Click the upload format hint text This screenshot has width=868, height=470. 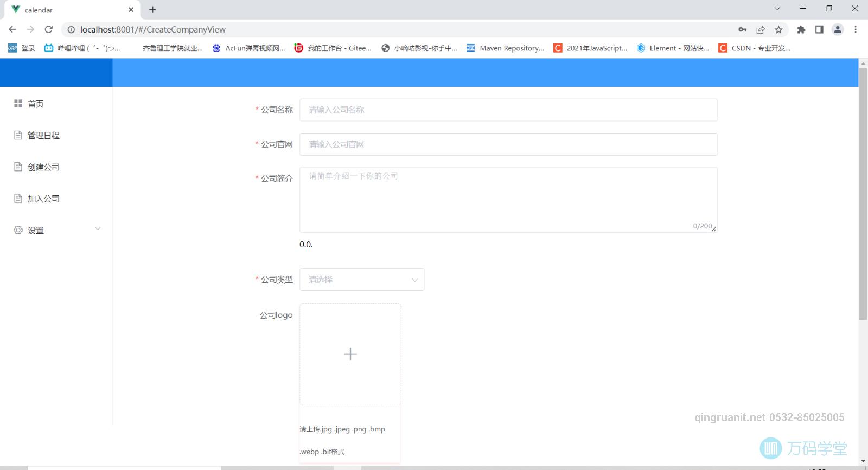(x=342, y=440)
